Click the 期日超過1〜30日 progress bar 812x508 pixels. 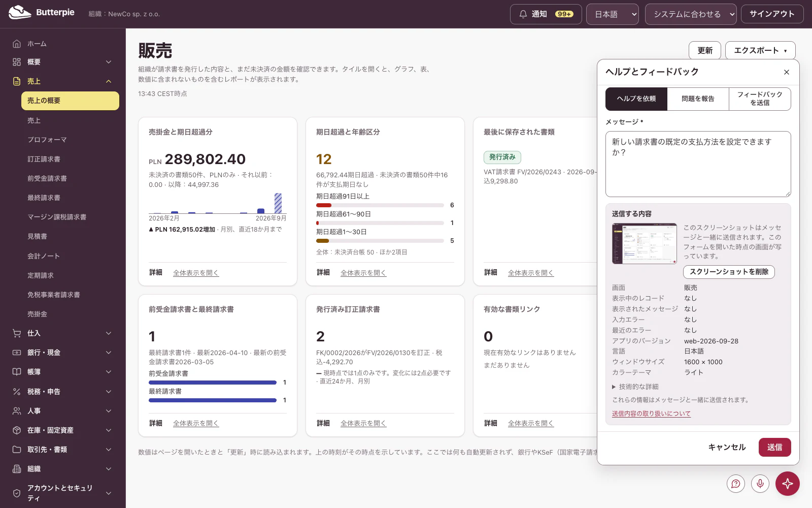(x=380, y=241)
